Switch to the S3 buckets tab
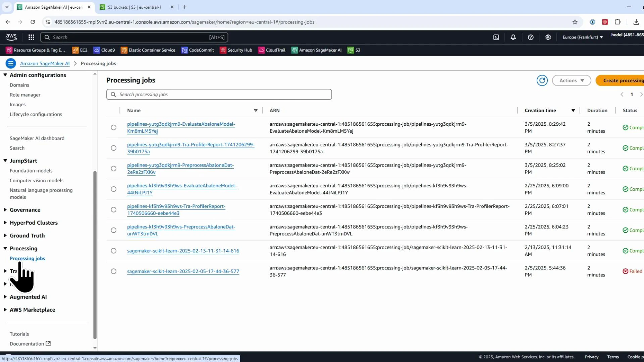Image resolution: width=644 pixels, height=362 pixels. [x=134, y=7]
